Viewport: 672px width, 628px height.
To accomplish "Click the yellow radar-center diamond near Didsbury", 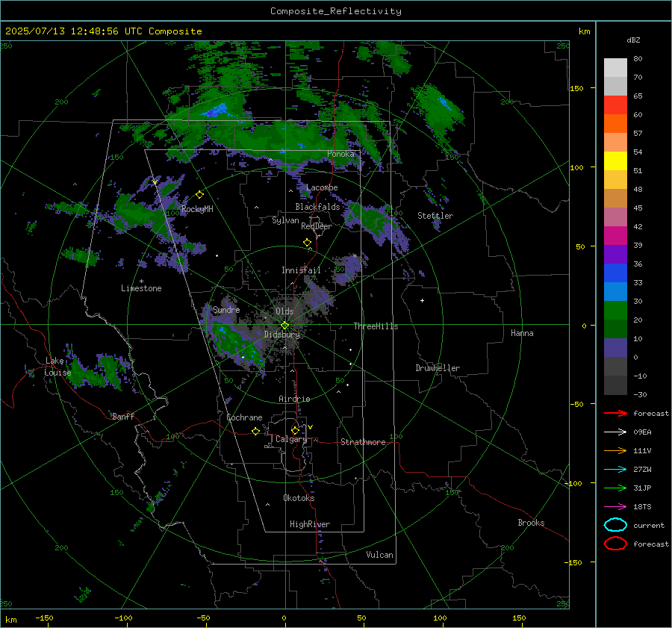I will (284, 326).
